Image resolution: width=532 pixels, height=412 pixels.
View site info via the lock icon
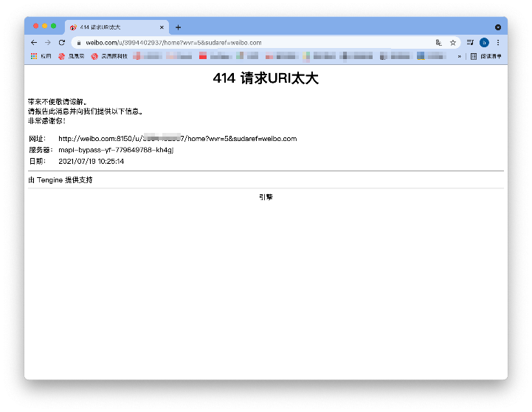79,43
